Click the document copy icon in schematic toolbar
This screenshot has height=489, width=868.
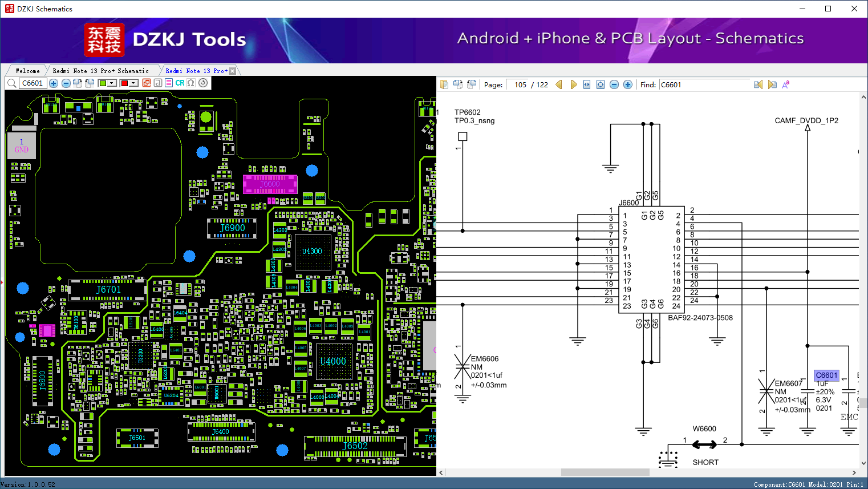click(444, 84)
